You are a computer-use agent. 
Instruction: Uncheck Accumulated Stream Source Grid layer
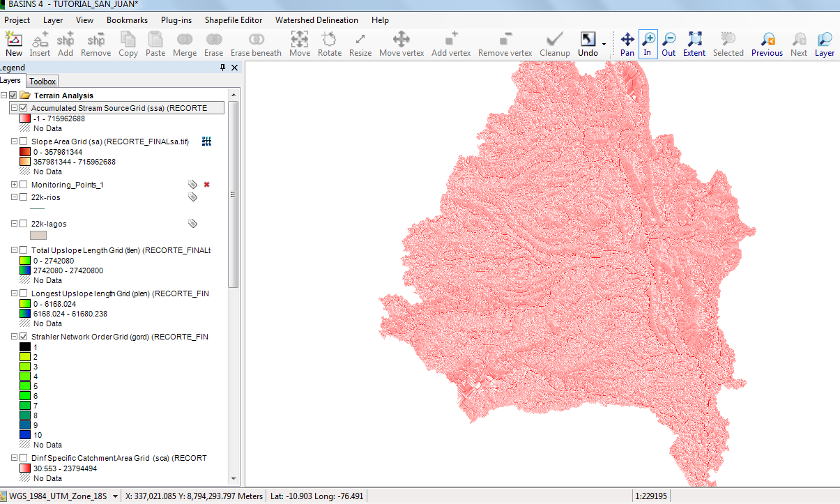24,108
